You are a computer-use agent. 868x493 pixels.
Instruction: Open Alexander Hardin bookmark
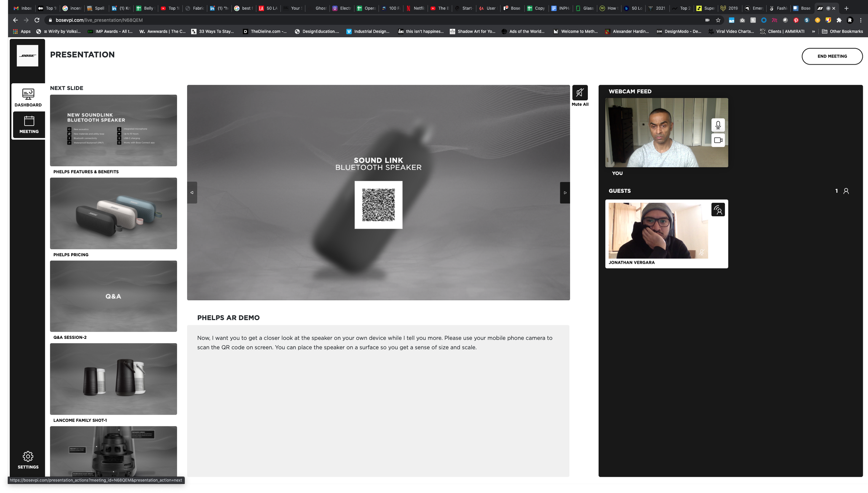627,31
